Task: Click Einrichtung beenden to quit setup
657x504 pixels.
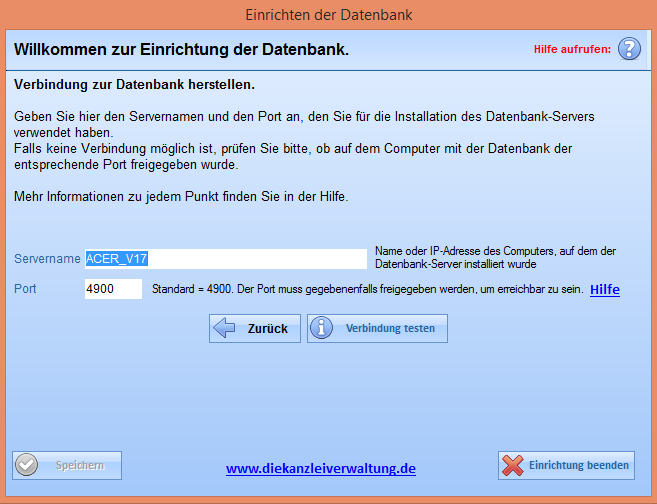Action: tap(566, 465)
